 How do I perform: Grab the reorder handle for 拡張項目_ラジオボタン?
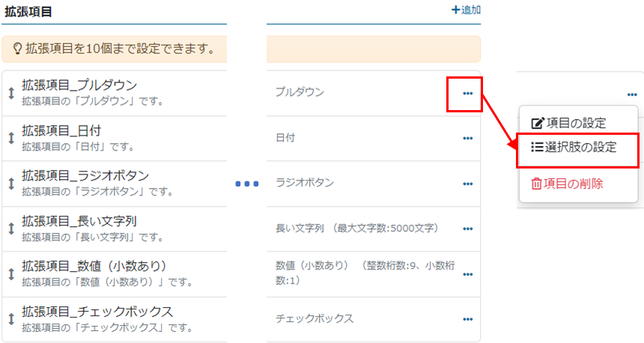[x=11, y=183]
